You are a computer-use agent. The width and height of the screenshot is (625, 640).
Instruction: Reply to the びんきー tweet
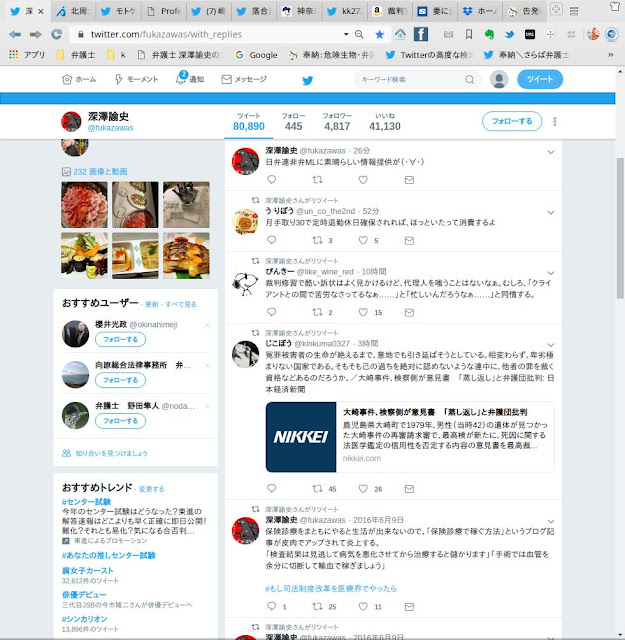pyautogui.click(x=271, y=312)
